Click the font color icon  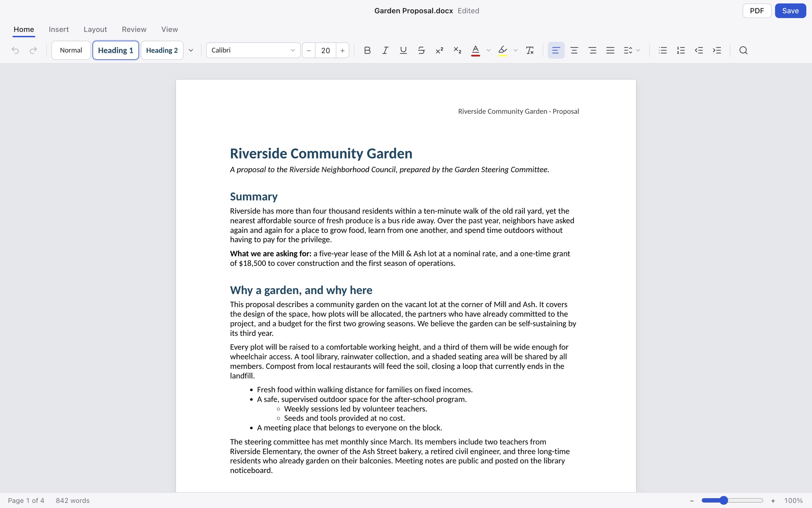pyautogui.click(x=475, y=50)
